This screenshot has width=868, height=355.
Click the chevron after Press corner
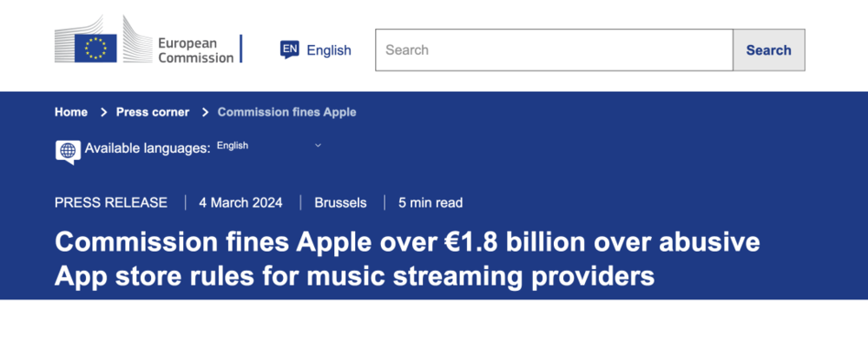(206, 112)
